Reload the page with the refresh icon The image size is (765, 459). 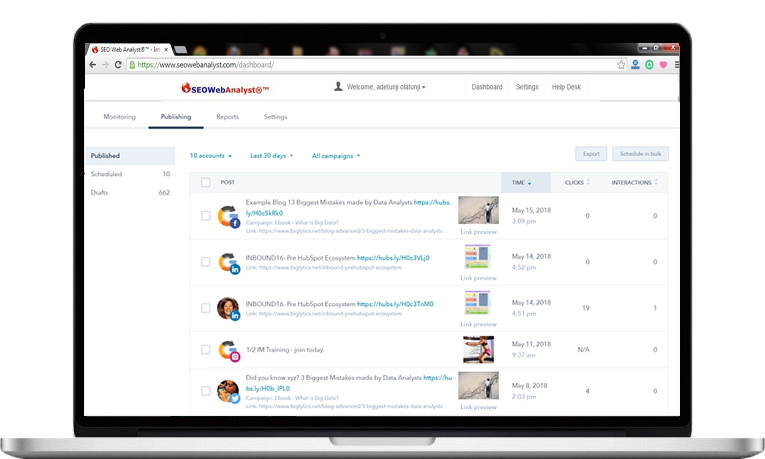[118, 65]
